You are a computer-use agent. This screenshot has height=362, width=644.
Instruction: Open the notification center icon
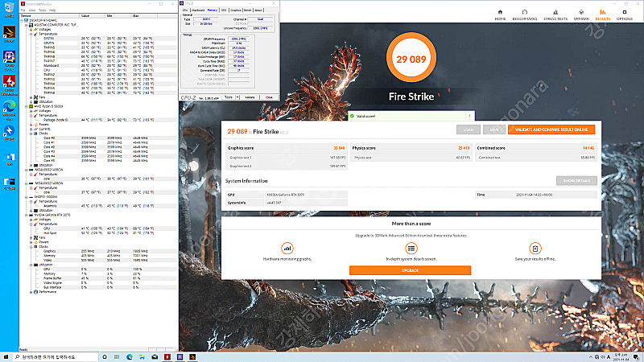tap(636, 357)
